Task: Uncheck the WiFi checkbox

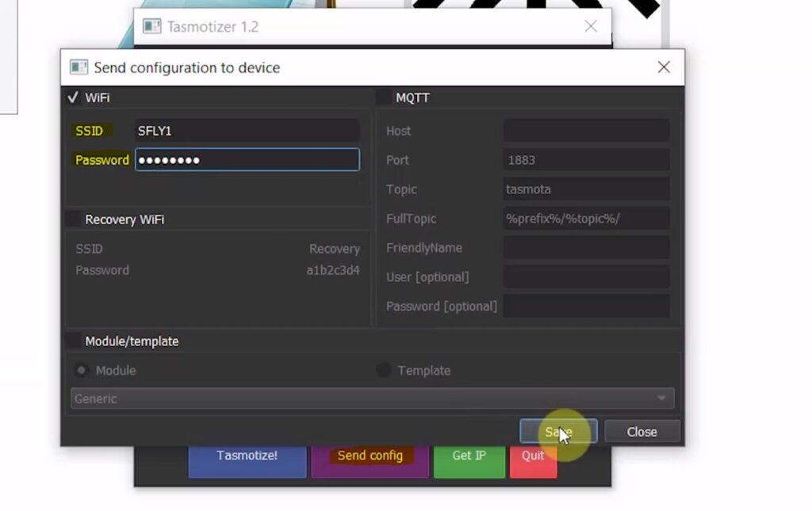Action: click(73, 97)
